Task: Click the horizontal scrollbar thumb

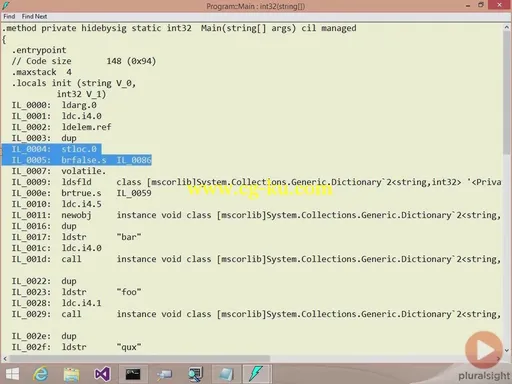Action: click(140, 359)
